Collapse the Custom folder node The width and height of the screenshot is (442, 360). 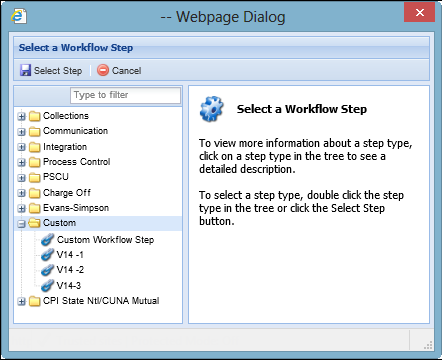tap(22, 224)
